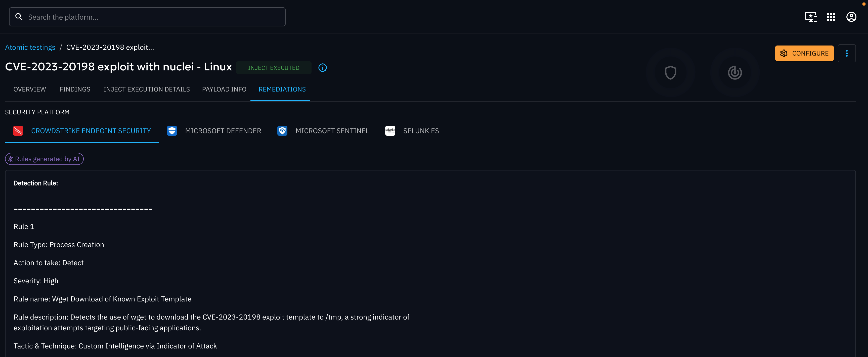Open the Payload Info tab
Image resolution: width=868 pixels, height=357 pixels.
point(224,89)
